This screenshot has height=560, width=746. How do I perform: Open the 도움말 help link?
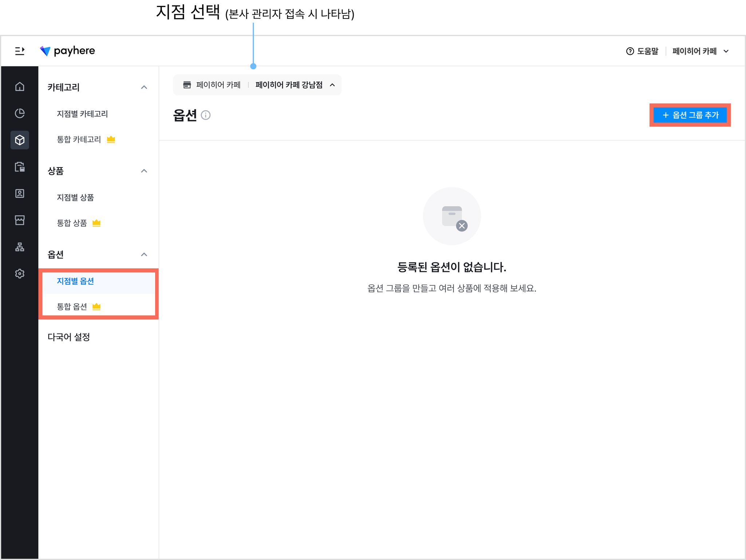[642, 51]
